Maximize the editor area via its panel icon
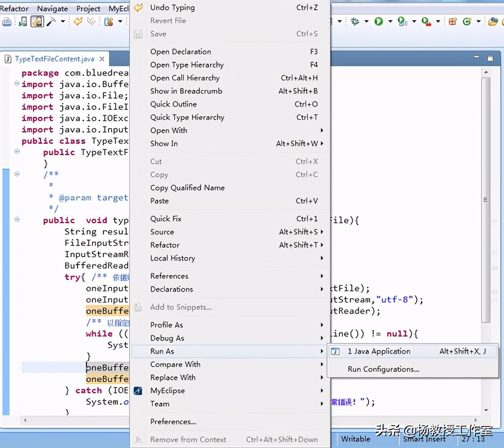504x448 pixels. (490, 58)
